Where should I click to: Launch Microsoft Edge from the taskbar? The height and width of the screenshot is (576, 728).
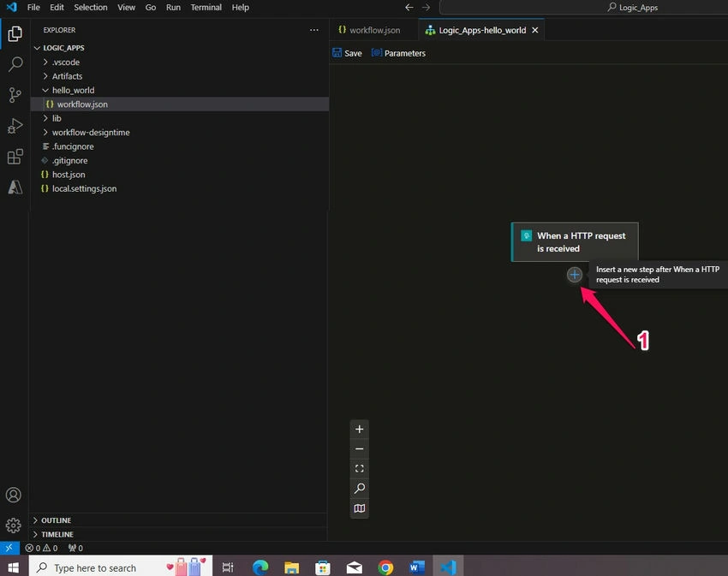(260, 567)
